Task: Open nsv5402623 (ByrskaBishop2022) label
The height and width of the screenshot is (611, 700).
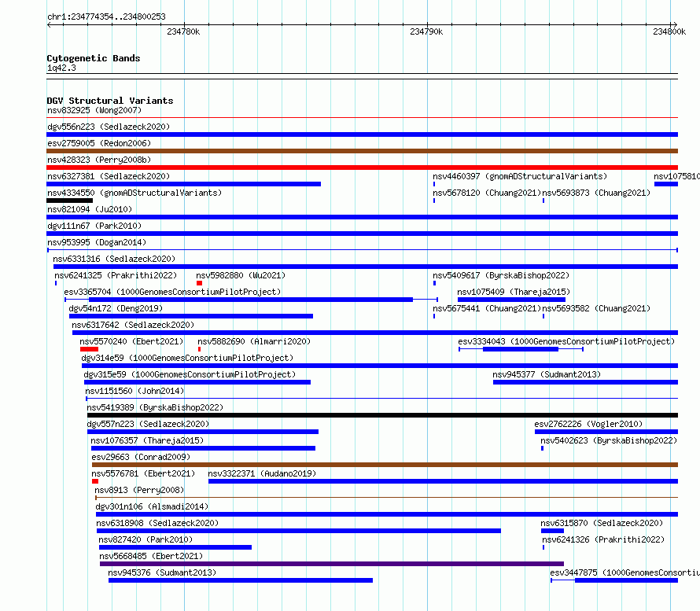Action: (609, 440)
